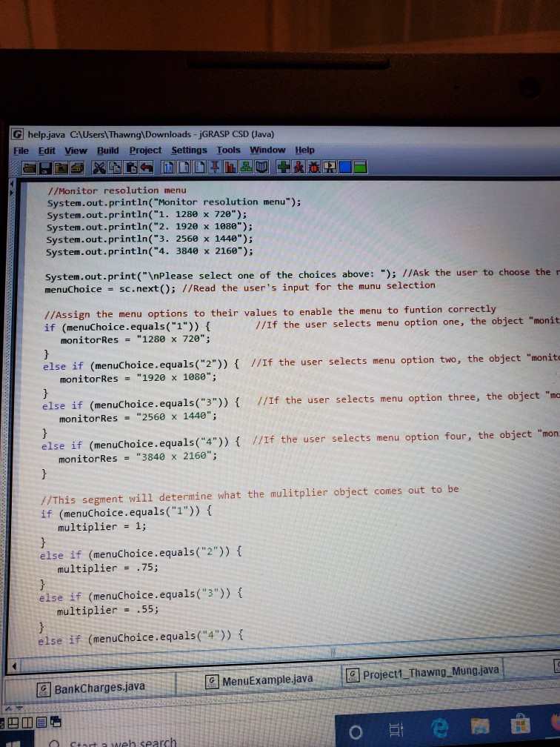Open Task View on the taskbar

pyautogui.click(x=396, y=730)
